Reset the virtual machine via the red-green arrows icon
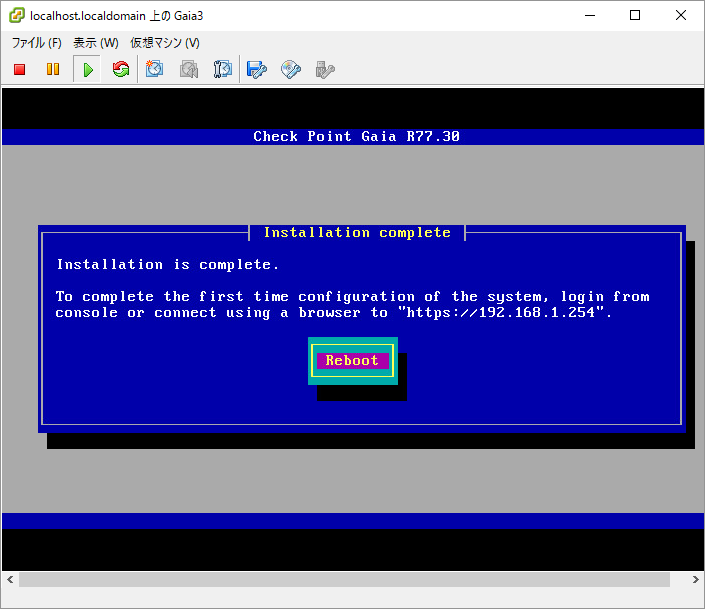 coord(120,69)
